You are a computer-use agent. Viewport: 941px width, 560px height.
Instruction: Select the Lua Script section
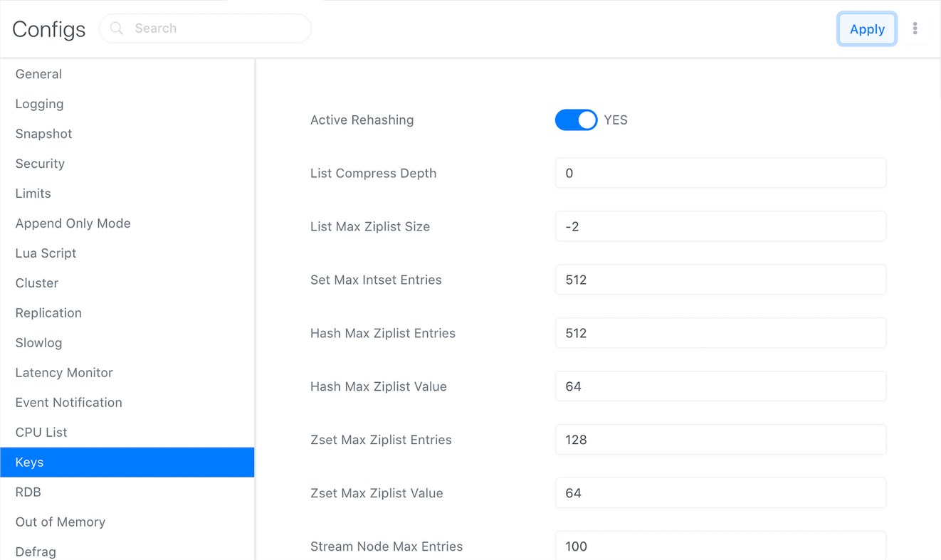click(46, 253)
